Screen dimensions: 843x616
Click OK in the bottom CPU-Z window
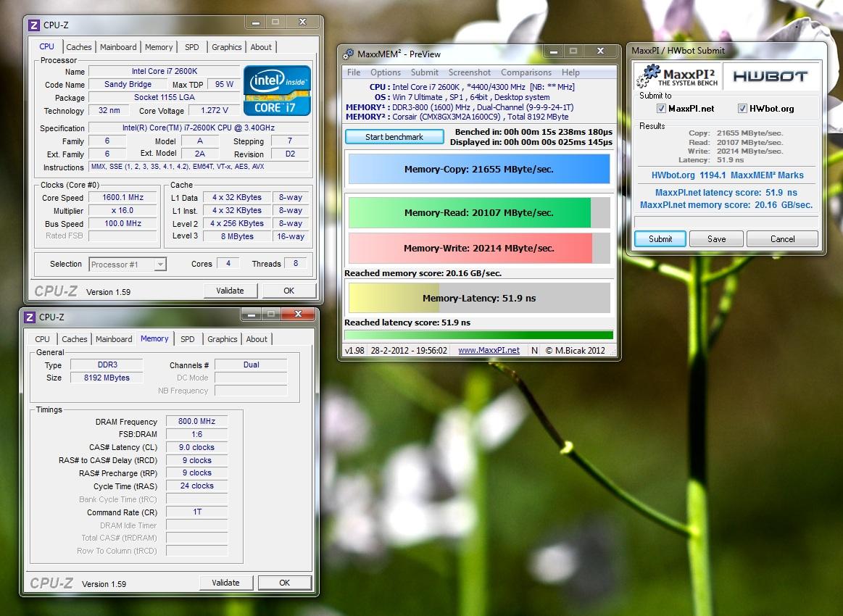tap(284, 583)
